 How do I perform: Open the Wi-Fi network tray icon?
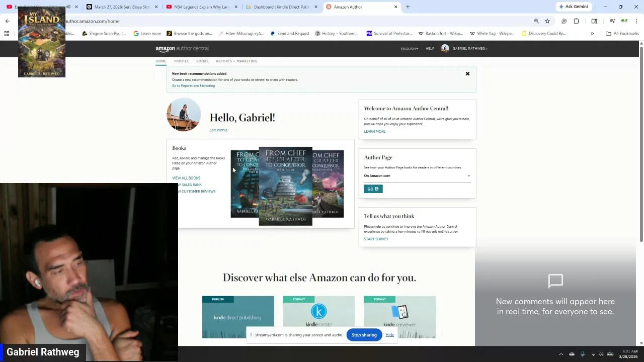point(593,354)
